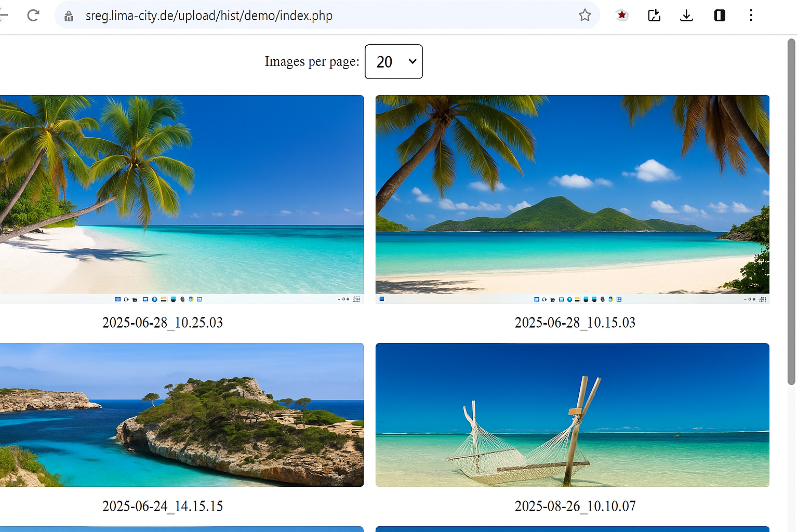The image size is (798, 532).
Task: Open image 2025-06-28_10.15.03 via its caption
Action: (575, 323)
